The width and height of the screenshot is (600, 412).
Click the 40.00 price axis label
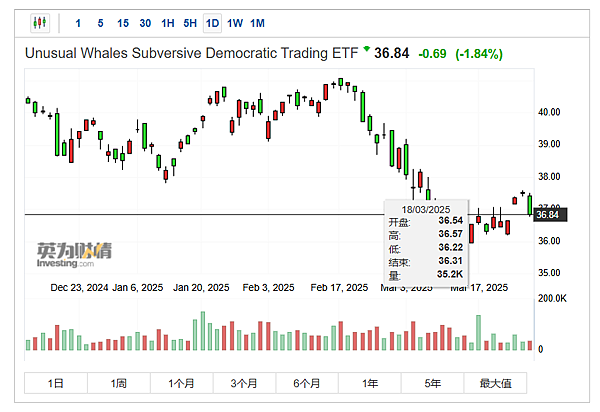(549, 112)
